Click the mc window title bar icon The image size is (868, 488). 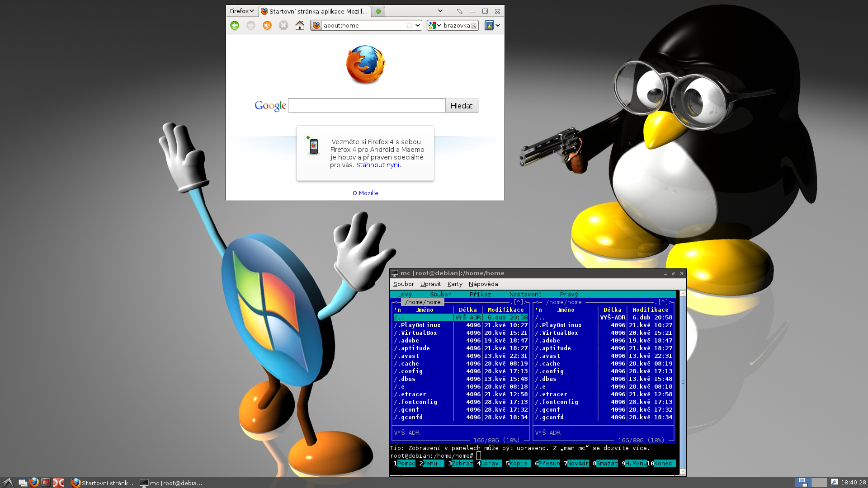tap(395, 273)
